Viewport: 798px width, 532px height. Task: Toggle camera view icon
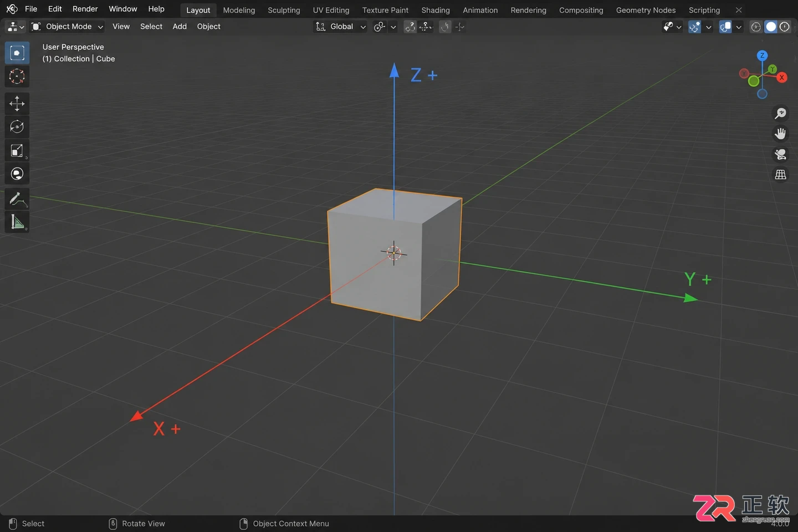point(780,154)
